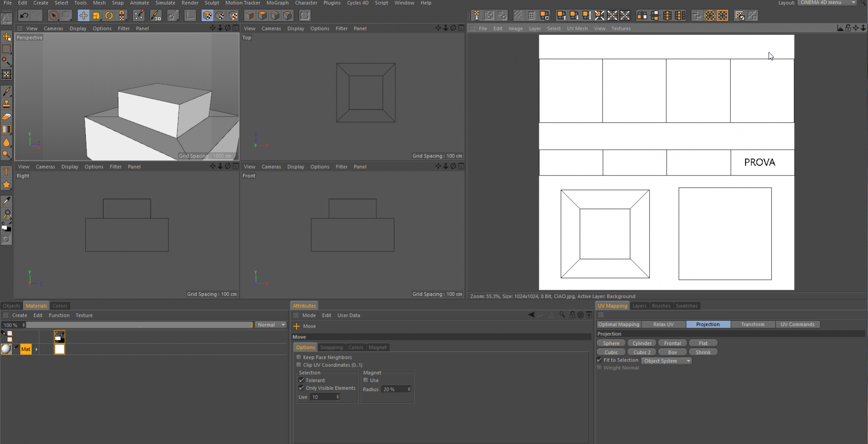Apply the Shrink projection
Image resolution: width=868 pixels, height=444 pixels.
click(703, 352)
